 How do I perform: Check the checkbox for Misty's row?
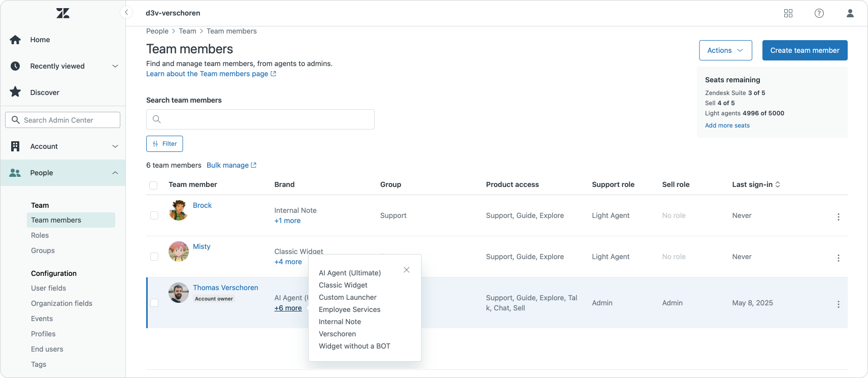pyautogui.click(x=154, y=257)
